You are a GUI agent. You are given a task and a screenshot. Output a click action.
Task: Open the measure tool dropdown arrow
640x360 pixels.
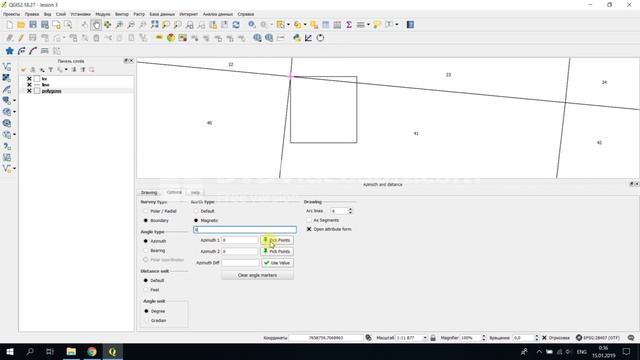coord(368,25)
